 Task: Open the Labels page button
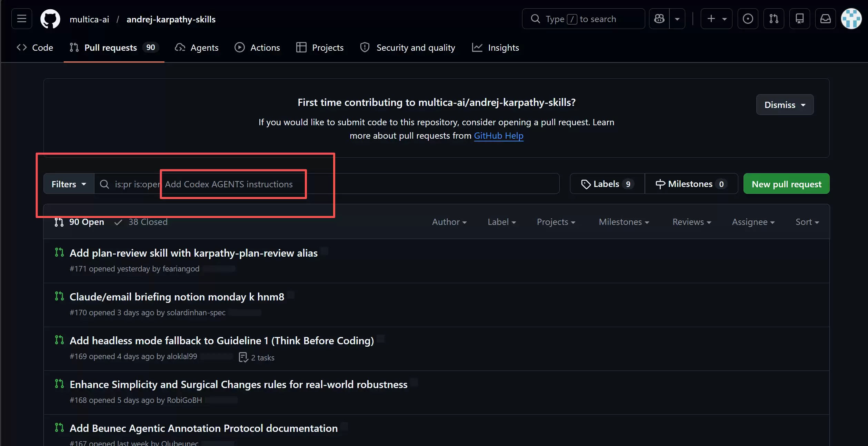click(608, 184)
